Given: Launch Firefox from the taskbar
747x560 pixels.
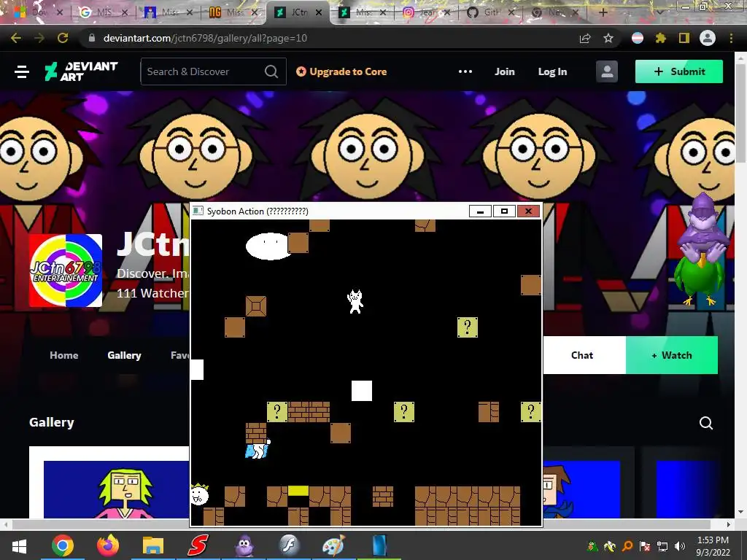Looking at the screenshot, I should click(x=108, y=545).
